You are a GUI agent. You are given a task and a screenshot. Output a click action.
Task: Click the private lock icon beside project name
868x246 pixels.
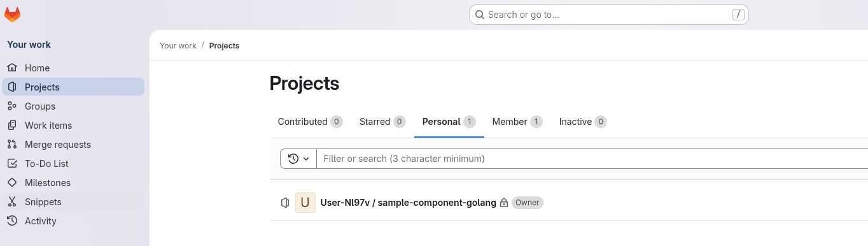click(504, 203)
